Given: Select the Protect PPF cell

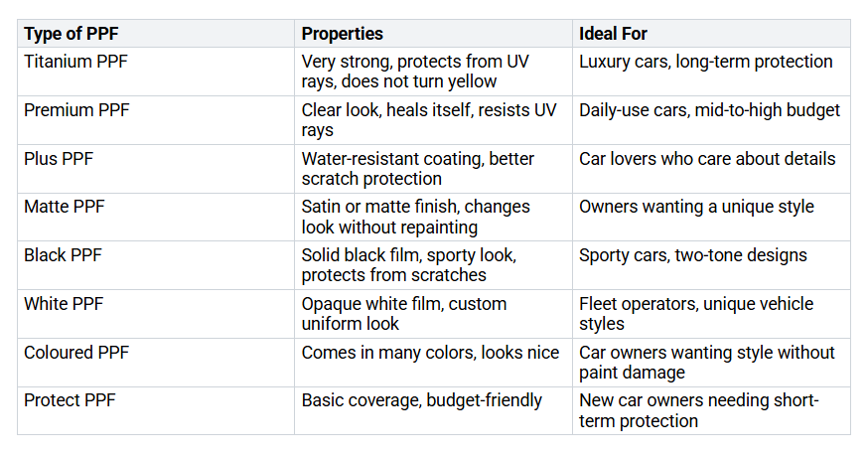Looking at the screenshot, I should (71, 401).
